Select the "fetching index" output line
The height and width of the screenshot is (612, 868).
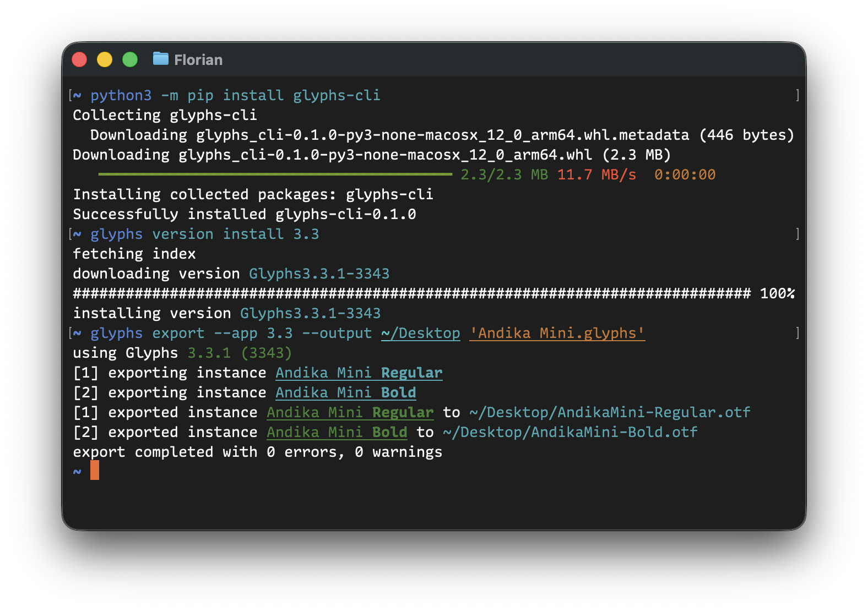pyautogui.click(x=134, y=254)
